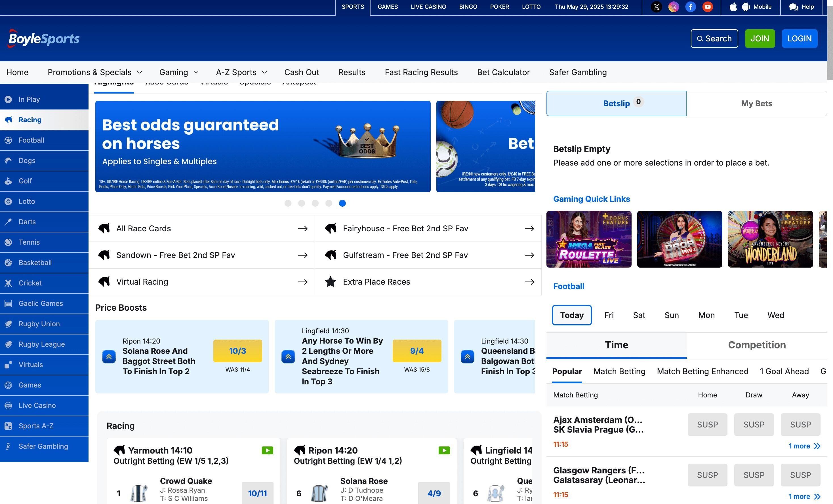
Task: Go to fifth carousel slide dot
Action: click(342, 203)
